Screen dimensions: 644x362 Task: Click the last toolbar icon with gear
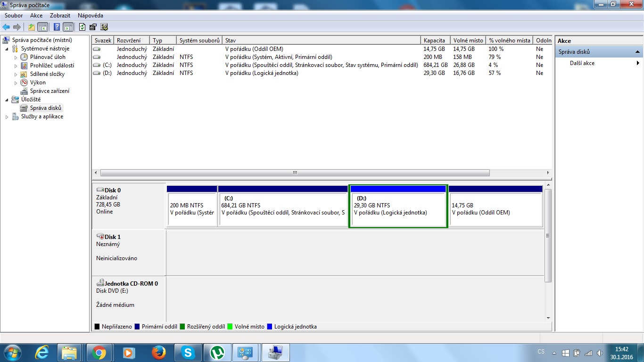point(104,27)
